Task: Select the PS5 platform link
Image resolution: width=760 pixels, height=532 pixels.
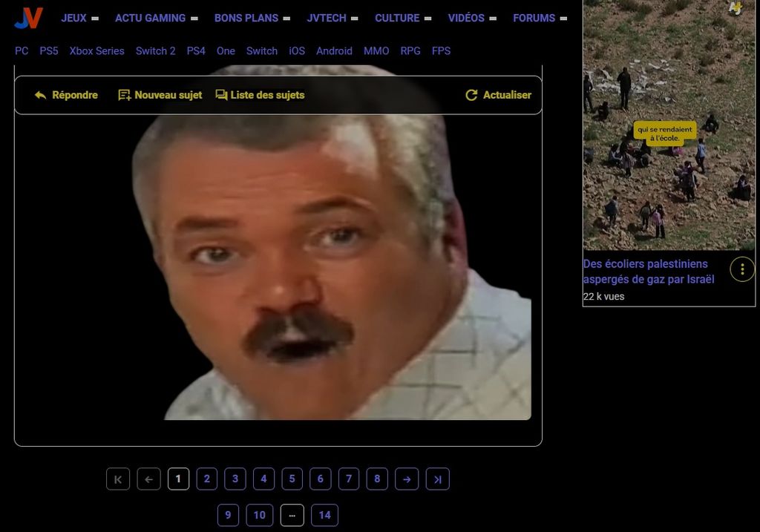Action: (x=49, y=51)
